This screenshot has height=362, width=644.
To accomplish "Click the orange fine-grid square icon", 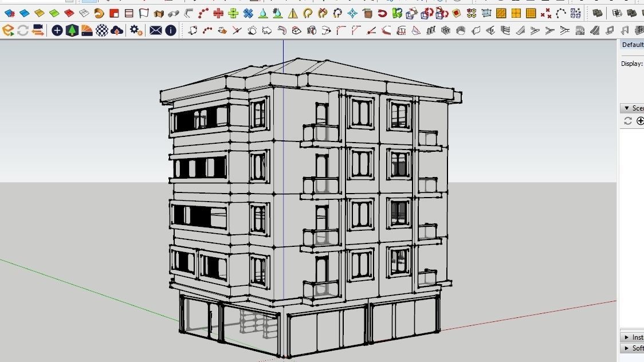I will (531, 14).
